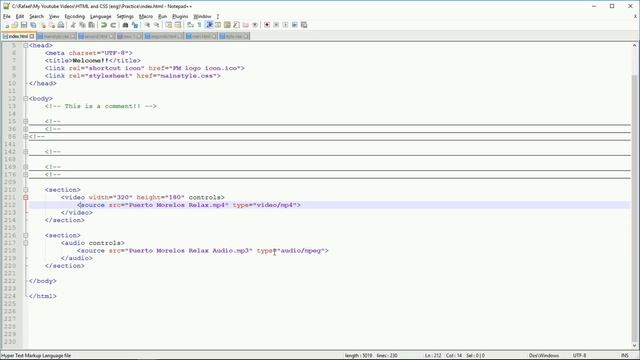Open the Edit menu

click(20, 16)
